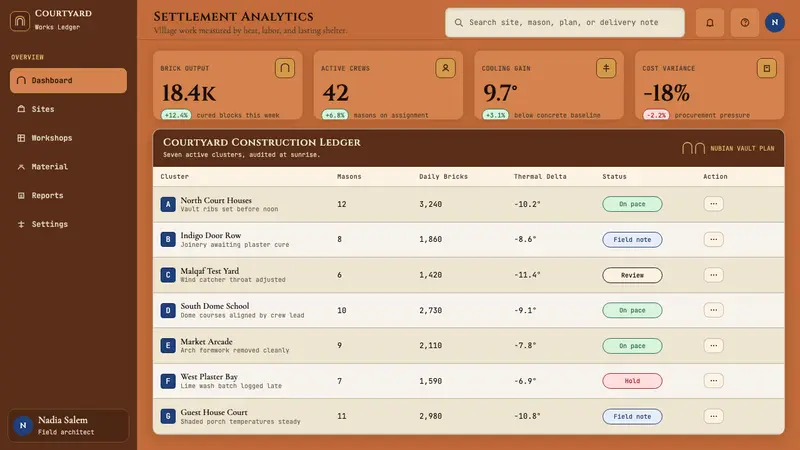Sort by Cluster column header
This screenshot has height=450, width=800.
pos(174,177)
